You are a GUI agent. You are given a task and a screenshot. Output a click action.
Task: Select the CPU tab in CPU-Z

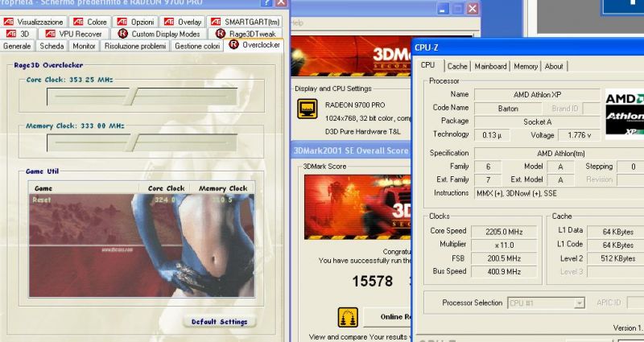[428, 65]
